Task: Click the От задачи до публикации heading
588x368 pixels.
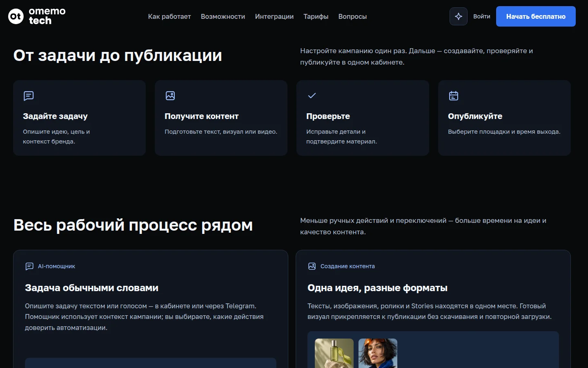Action: tap(118, 55)
